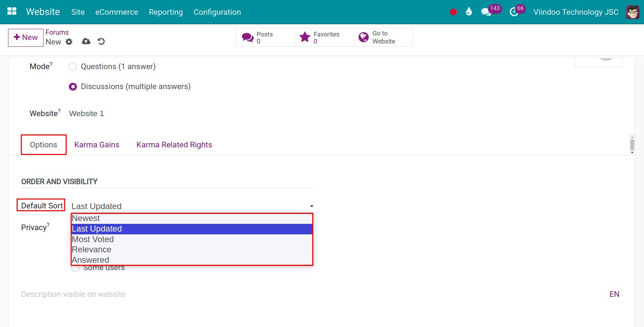
Task: Open the gear actions menu beside New
Action: [69, 42]
